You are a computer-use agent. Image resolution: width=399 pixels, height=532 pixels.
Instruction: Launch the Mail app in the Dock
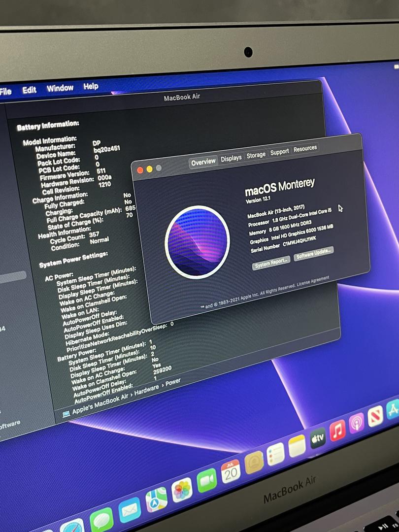130,510
